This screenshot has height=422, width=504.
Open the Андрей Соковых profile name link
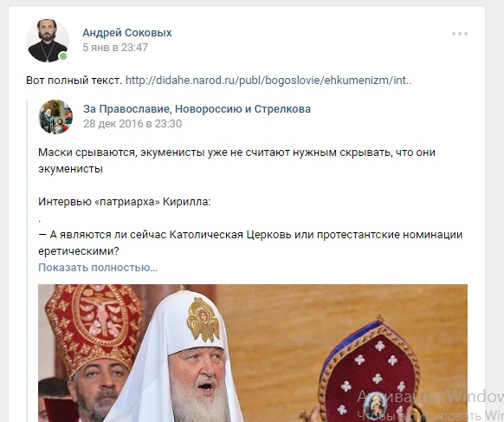pyautogui.click(x=127, y=32)
